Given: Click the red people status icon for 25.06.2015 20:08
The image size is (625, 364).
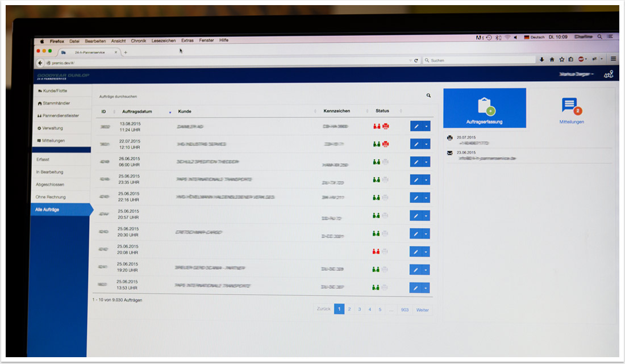Looking at the screenshot, I should tap(376, 251).
